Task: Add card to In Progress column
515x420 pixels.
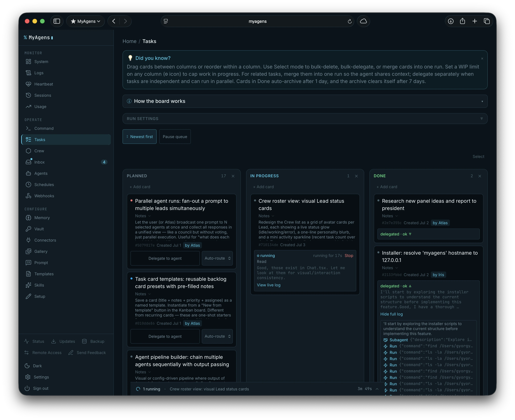Action: [263, 187]
